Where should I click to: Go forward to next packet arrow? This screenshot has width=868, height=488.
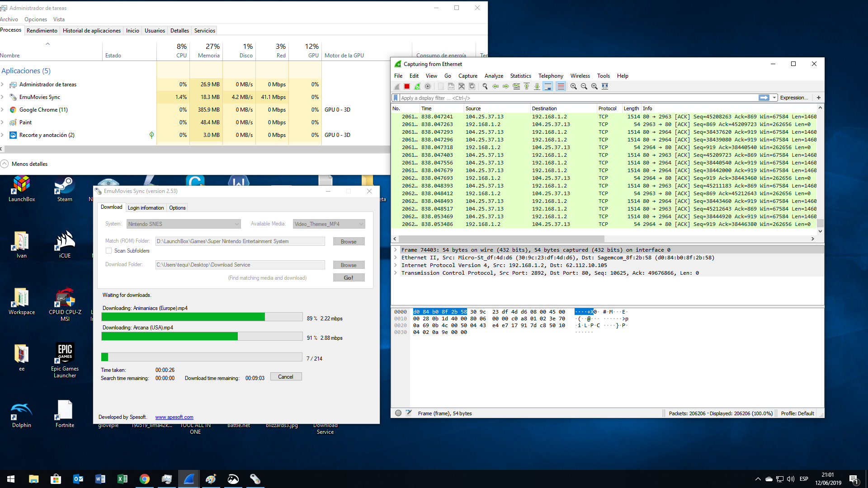point(506,86)
